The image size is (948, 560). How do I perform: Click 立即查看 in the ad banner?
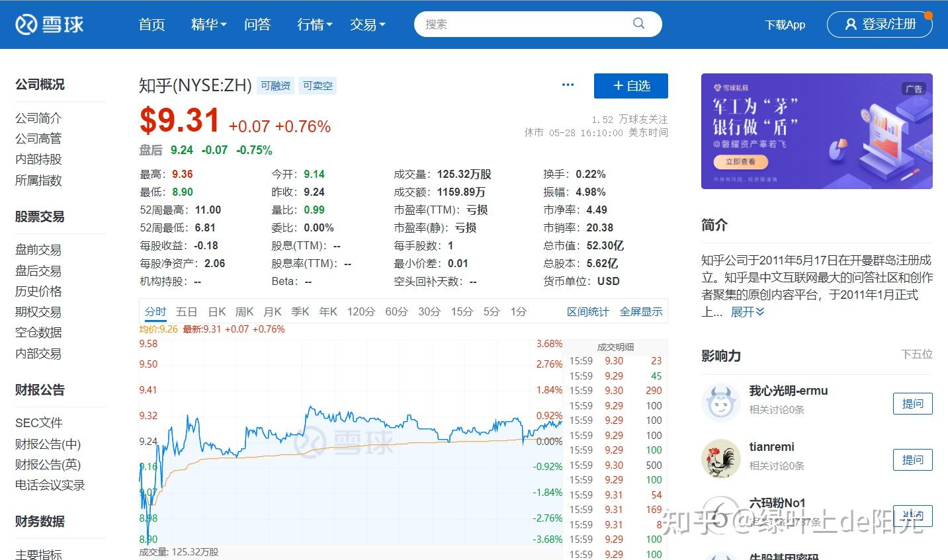(x=740, y=162)
